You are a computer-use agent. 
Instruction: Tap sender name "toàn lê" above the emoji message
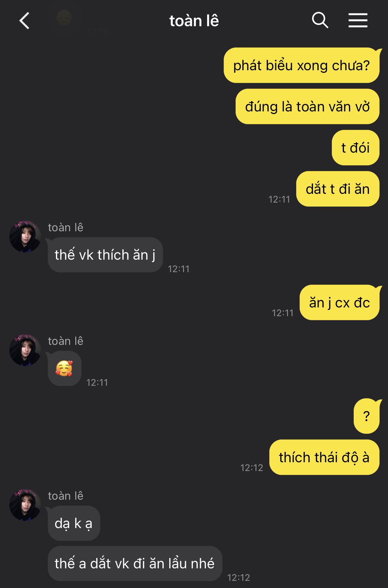point(66,341)
